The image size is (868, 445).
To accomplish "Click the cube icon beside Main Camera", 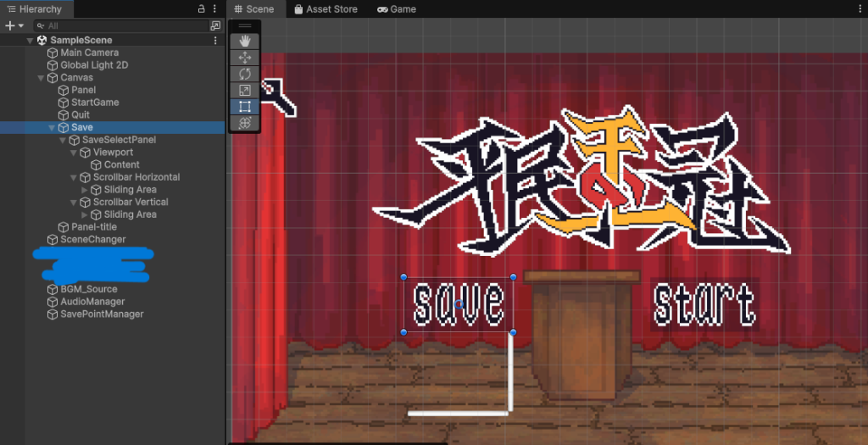I will click(x=53, y=53).
